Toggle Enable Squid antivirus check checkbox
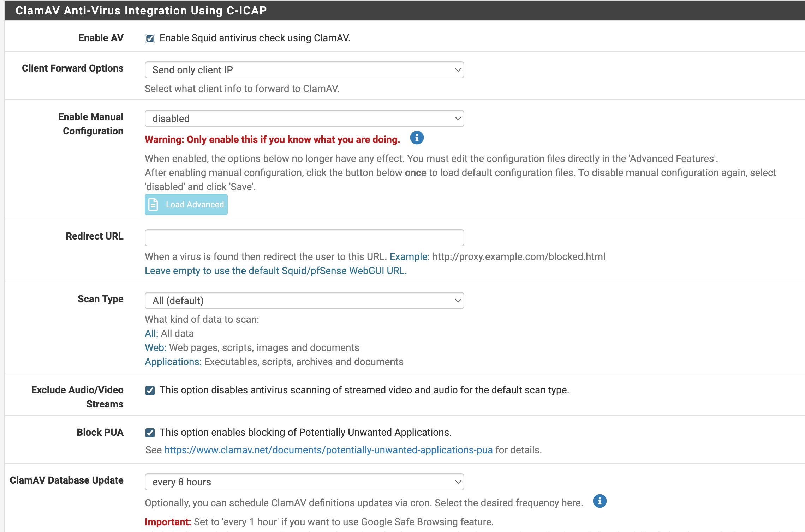This screenshot has width=805, height=532. pyautogui.click(x=150, y=38)
